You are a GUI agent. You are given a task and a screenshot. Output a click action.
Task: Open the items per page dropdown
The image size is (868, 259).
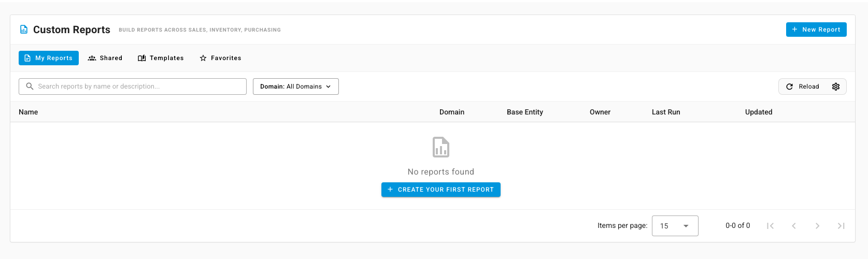point(675,226)
